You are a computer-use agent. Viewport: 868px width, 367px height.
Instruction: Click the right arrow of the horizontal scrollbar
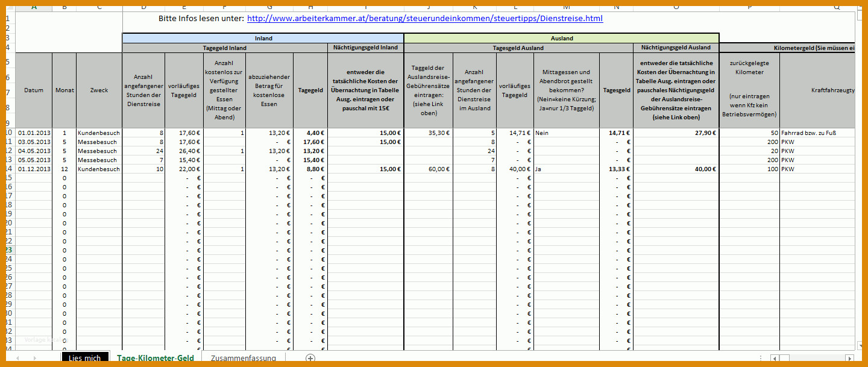(849, 358)
